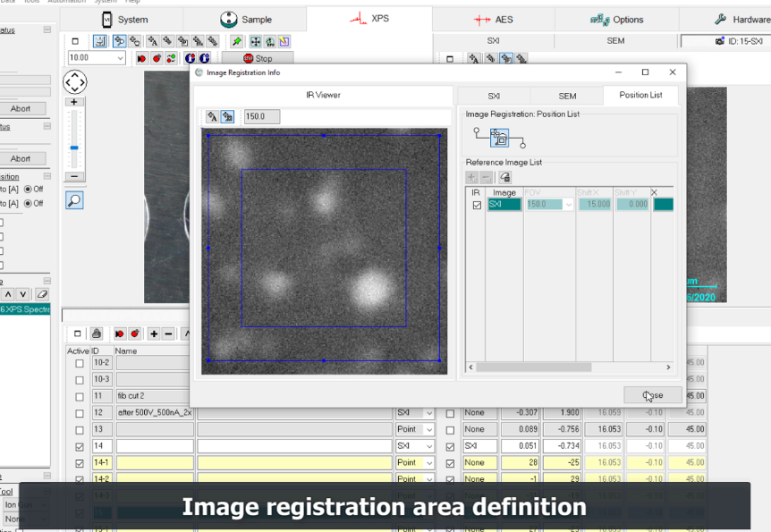Click the red play acquire icon
The image size is (771, 532).
(x=141, y=58)
